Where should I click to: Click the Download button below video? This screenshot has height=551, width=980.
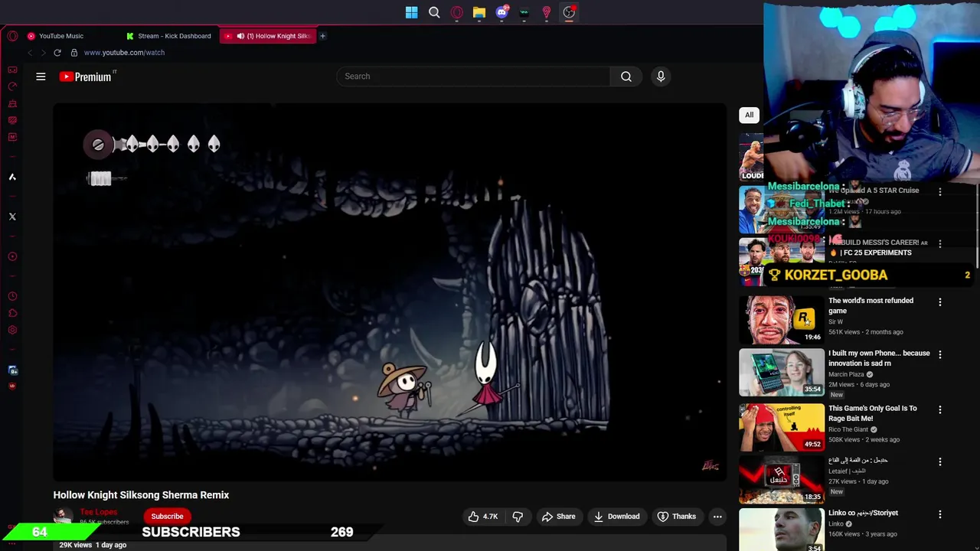[616, 517]
